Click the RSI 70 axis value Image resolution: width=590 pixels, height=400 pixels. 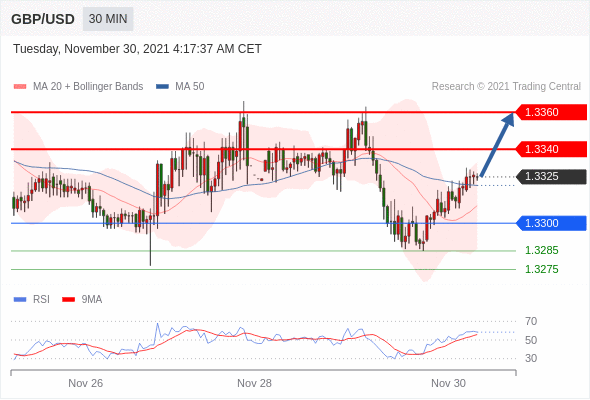pyautogui.click(x=531, y=321)
